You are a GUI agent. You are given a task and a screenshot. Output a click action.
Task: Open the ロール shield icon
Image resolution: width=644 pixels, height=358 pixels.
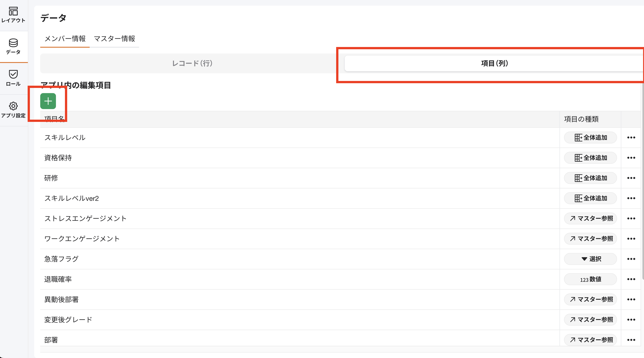[x=13, y=78]
